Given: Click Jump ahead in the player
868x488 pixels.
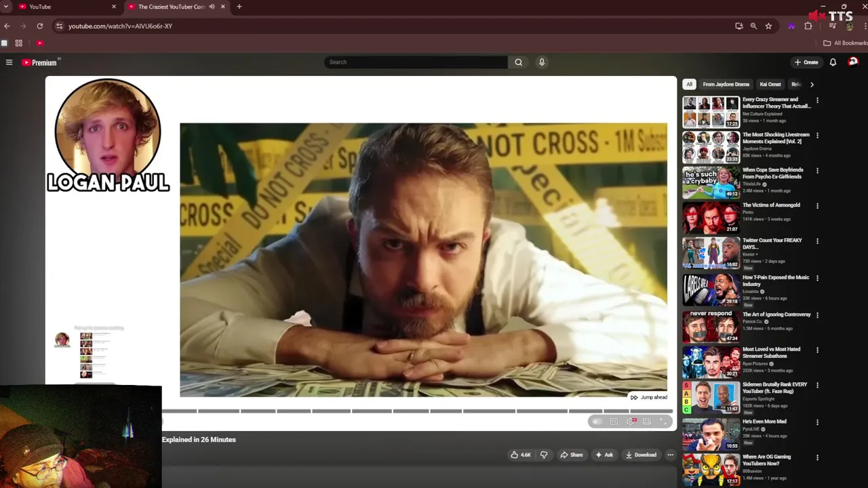Looking at the screenshot, I should tap(649, 397).
